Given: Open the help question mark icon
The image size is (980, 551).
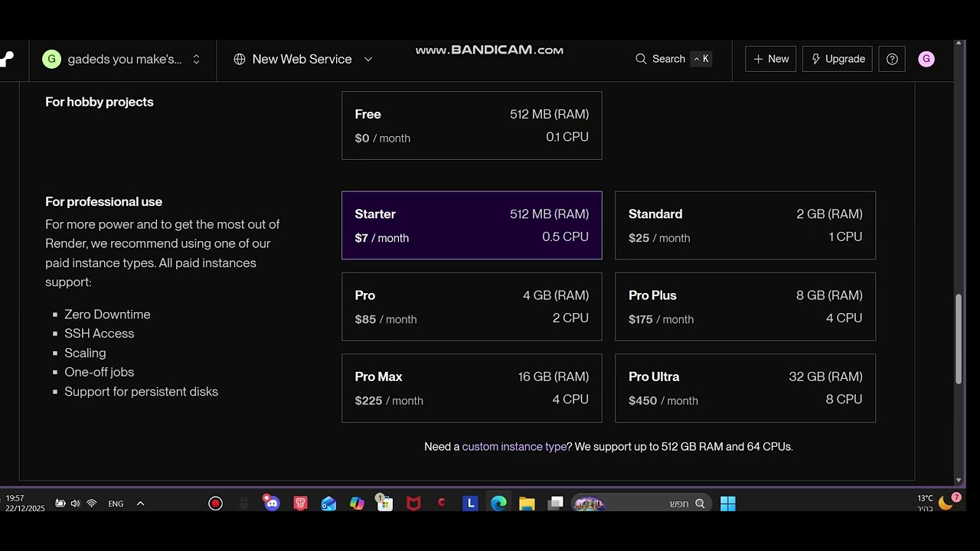Looking at the screenshot, I should tap(892, 59).
